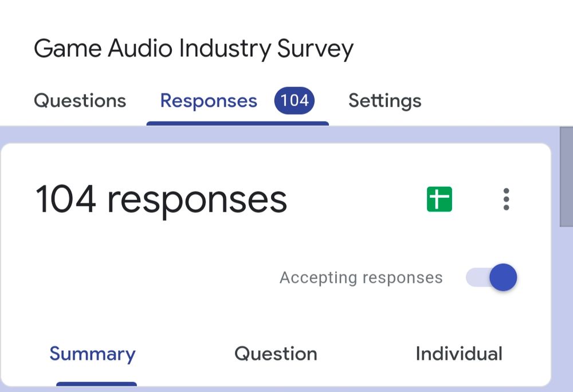The image size is (573, 392).
Task: Select the Responses tab
Action: 209,100
